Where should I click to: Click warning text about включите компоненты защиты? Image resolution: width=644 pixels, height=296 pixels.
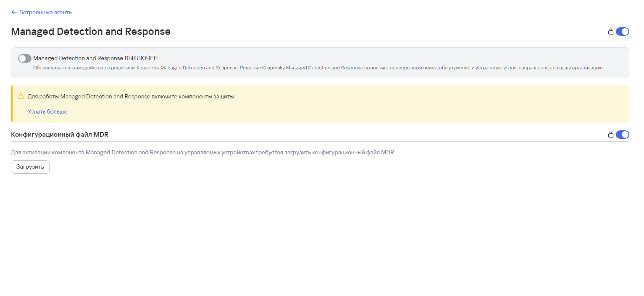[x=131, y=96]
